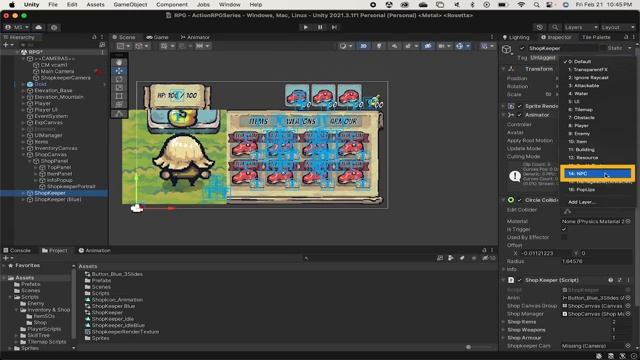Expand the ShopKeeper hierarchy item

(x=24, y=193)
